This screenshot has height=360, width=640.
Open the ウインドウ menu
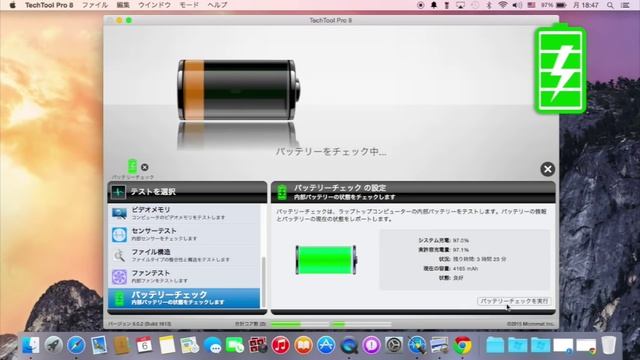pos(154,5)
